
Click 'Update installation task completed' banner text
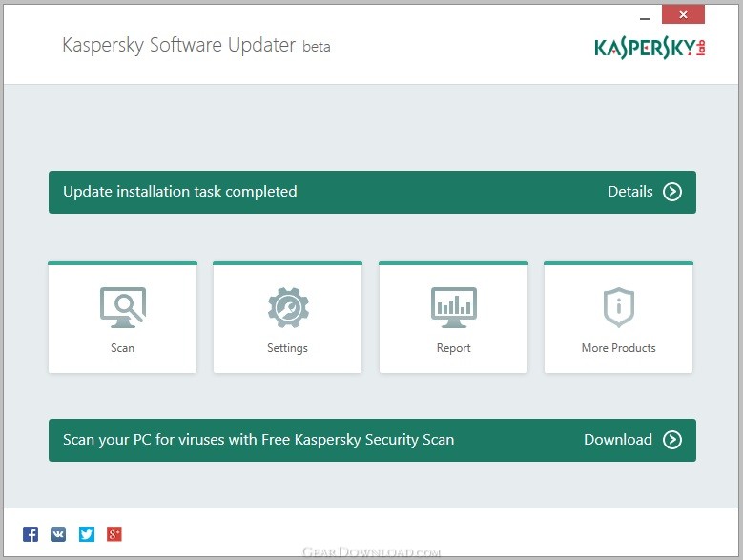pos(180,192)
